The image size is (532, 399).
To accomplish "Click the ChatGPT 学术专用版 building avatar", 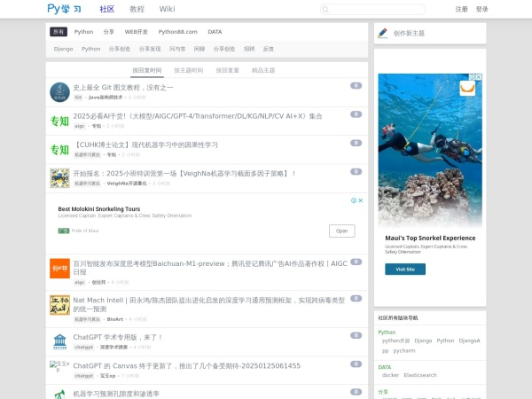I will tap(59, 341).
